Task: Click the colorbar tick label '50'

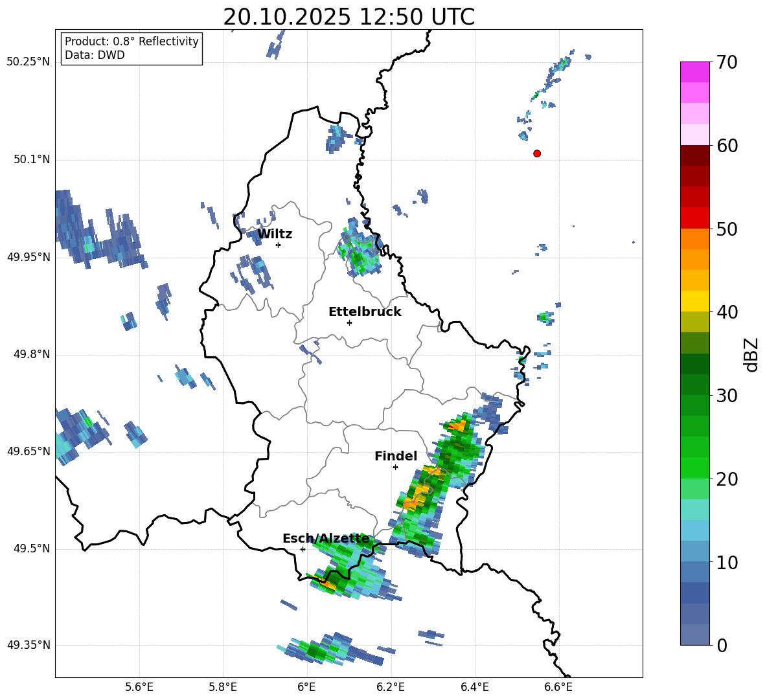Action: [727, 229]
